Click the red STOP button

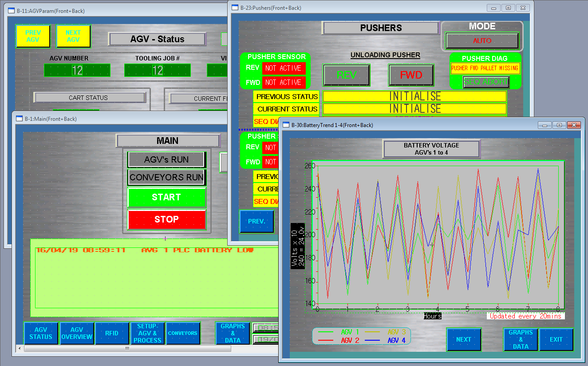tap(166, 219)
